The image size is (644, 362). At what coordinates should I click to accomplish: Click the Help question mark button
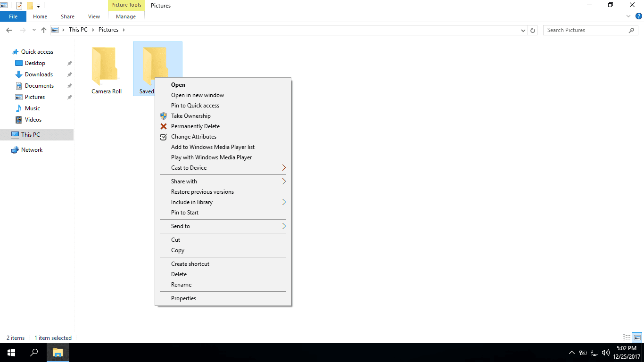pyautogui.click(x=639, y=16)
